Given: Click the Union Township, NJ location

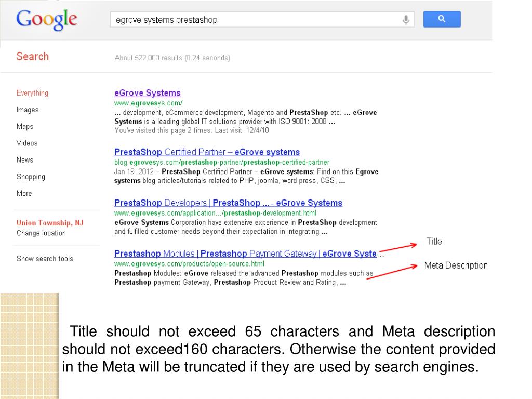Looking at the screenshot, I should [x=50, y=222].
